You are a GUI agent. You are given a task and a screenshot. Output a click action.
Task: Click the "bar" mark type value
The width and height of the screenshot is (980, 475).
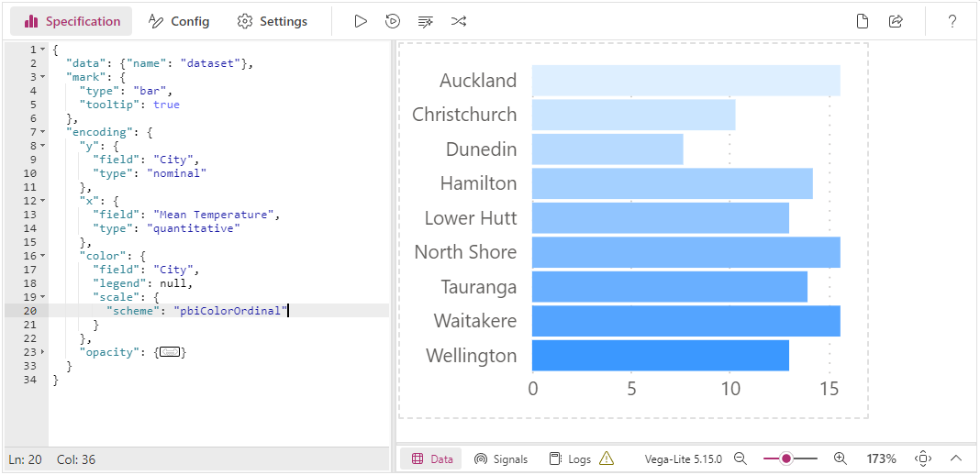150,91
